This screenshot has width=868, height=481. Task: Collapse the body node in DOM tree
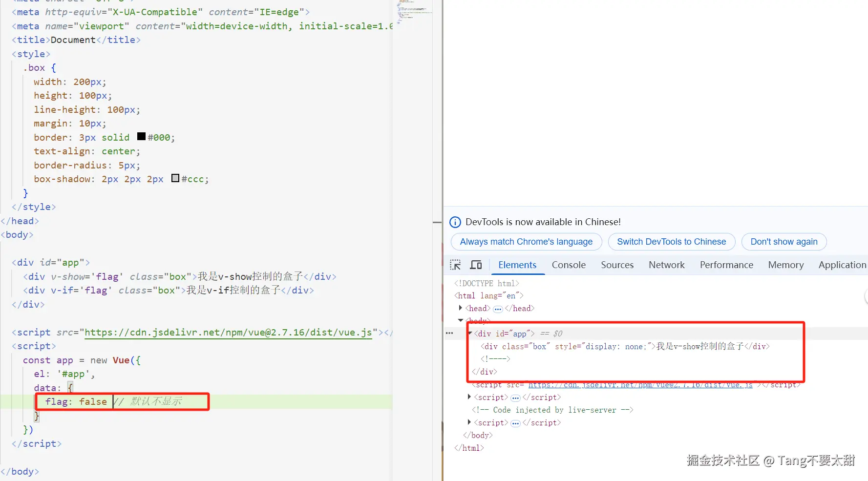point(460,320)
